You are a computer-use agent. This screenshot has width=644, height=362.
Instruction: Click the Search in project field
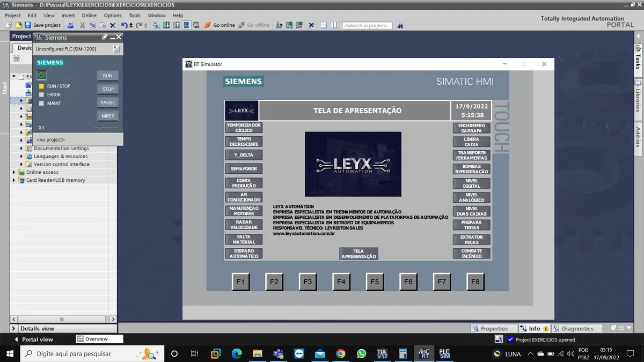(x=368, y=25)
